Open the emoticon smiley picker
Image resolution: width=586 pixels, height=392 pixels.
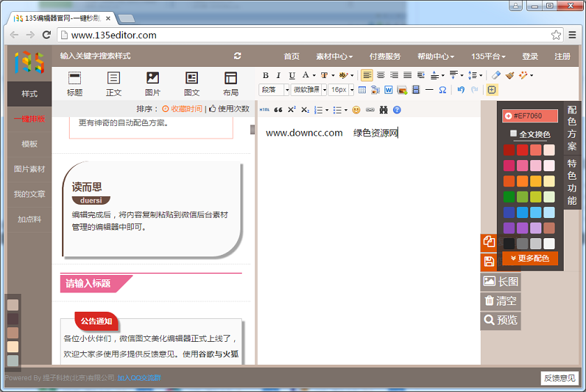(356, 110)
